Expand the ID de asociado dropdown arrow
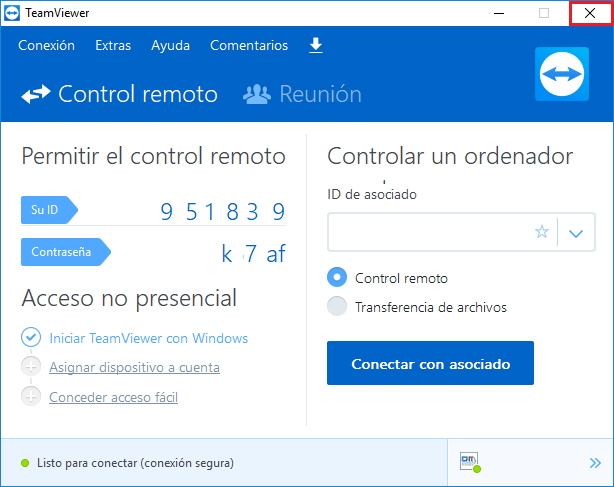 [x=575, y=232]
